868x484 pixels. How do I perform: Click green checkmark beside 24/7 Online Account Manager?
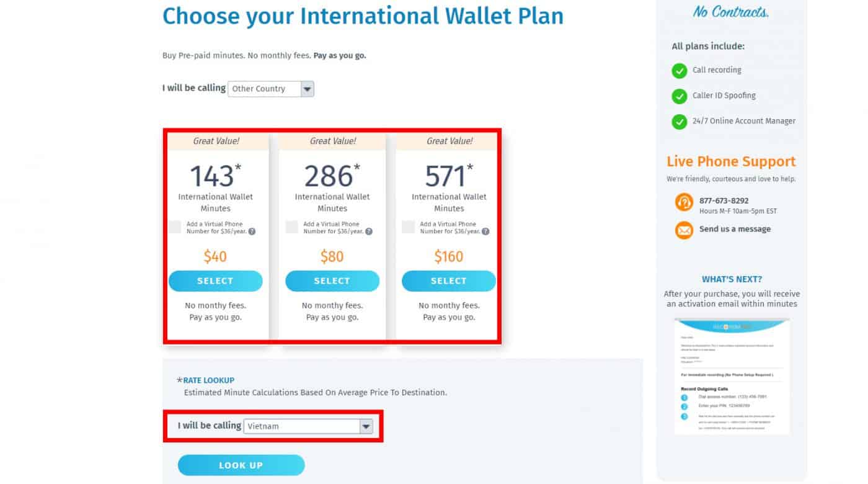(x=680, y=122)
